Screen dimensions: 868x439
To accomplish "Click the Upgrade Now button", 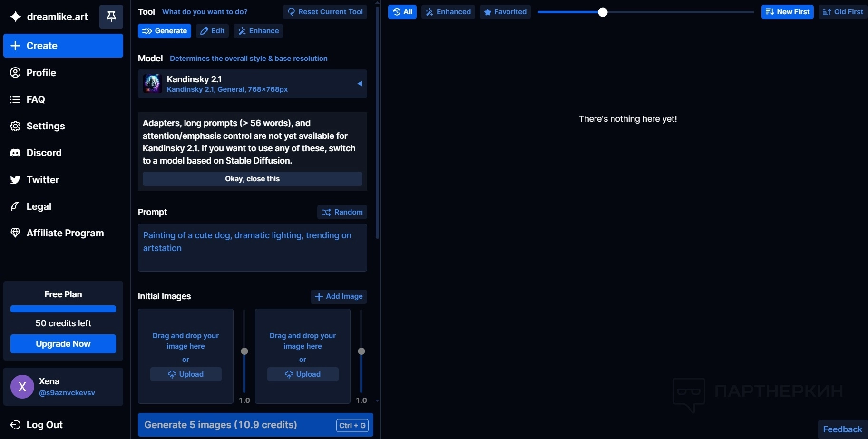I will pyautogui.click(x=63, y=344).
